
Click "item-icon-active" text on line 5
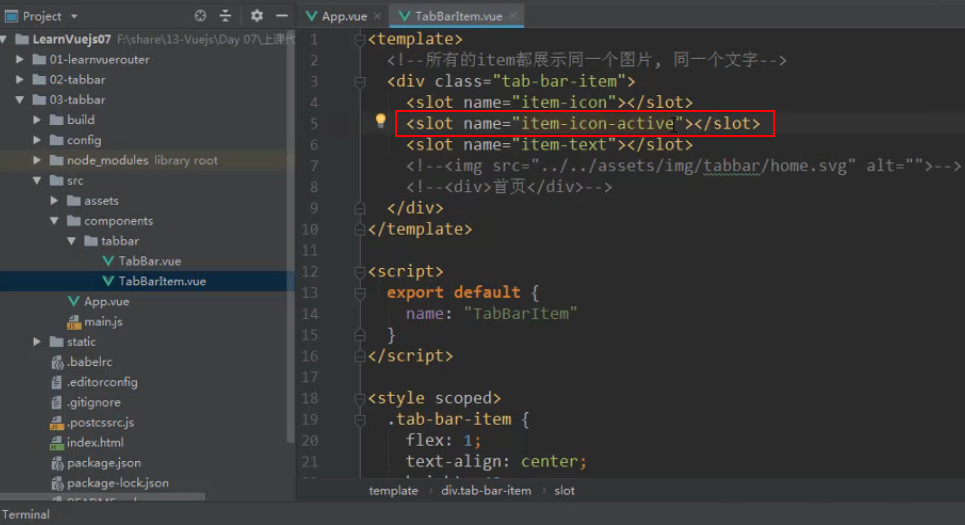(598, 124)
